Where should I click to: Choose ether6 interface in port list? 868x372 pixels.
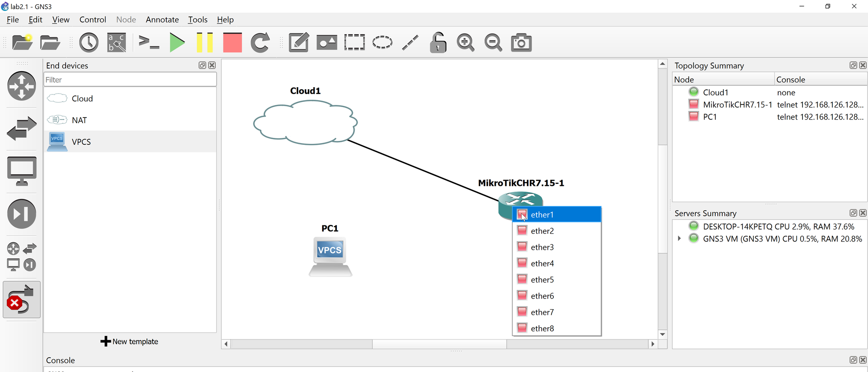(x=557, y=296)
